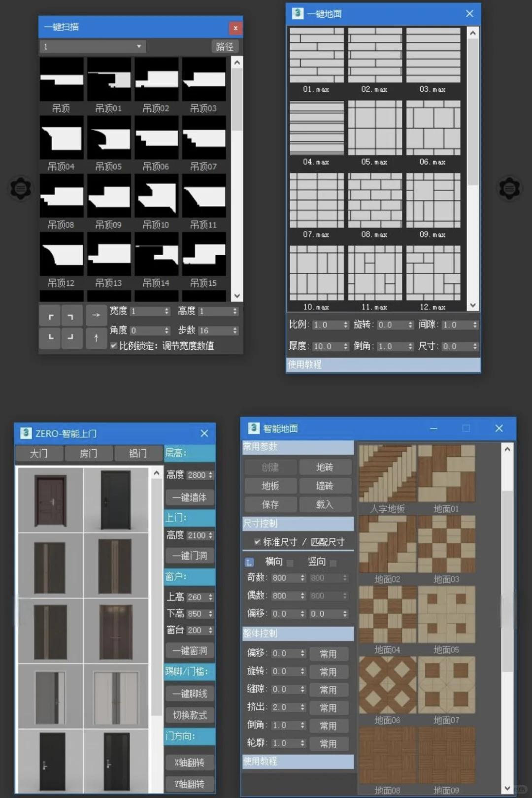
Task: Click the left gear-shaped menu icon
Action: (x=21, y=188)
